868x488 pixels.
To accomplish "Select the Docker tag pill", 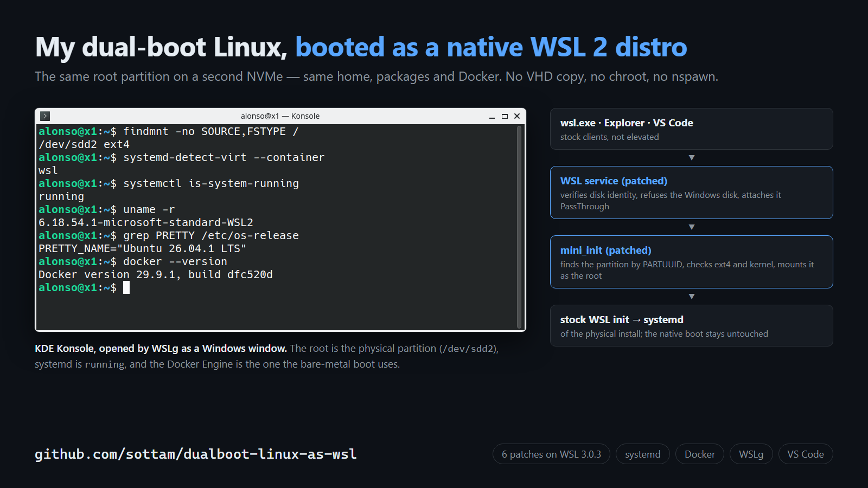I will [700, 454].
